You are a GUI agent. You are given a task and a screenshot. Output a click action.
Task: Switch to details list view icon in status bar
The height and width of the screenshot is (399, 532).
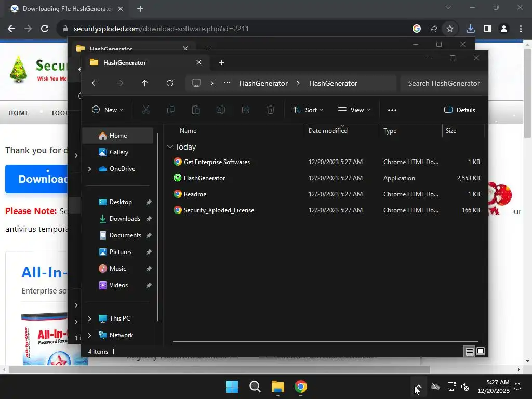pyautogui.click(x=469, y=352)
